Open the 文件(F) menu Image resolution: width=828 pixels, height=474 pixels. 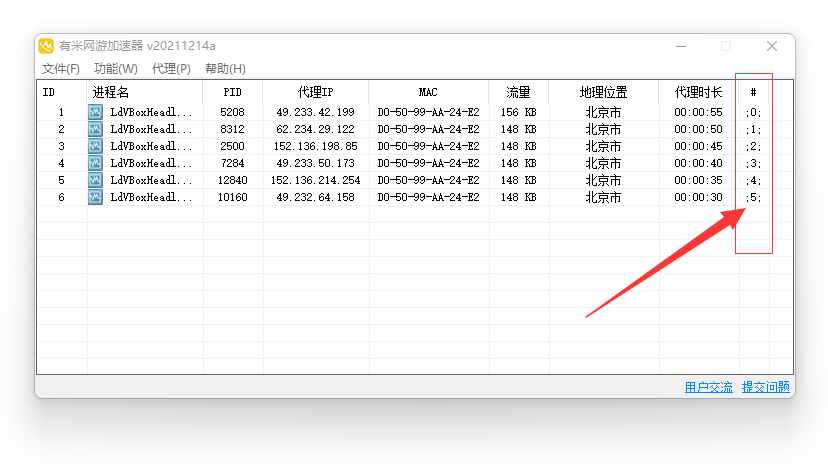coord(61,69)
